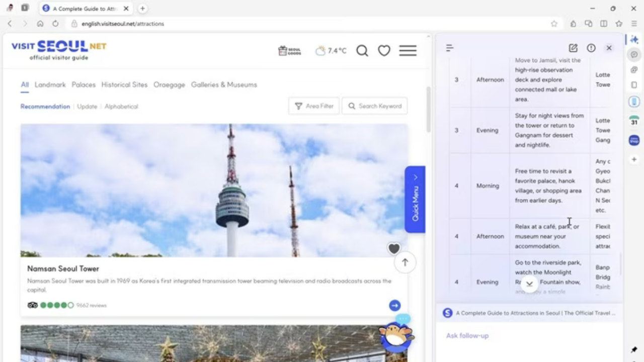Click the plus icon at sidebar bottom

coord(634,159)
